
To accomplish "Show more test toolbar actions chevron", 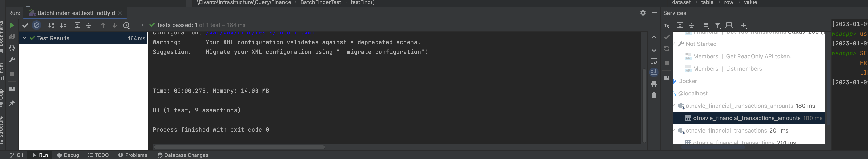I will point(143,25).
